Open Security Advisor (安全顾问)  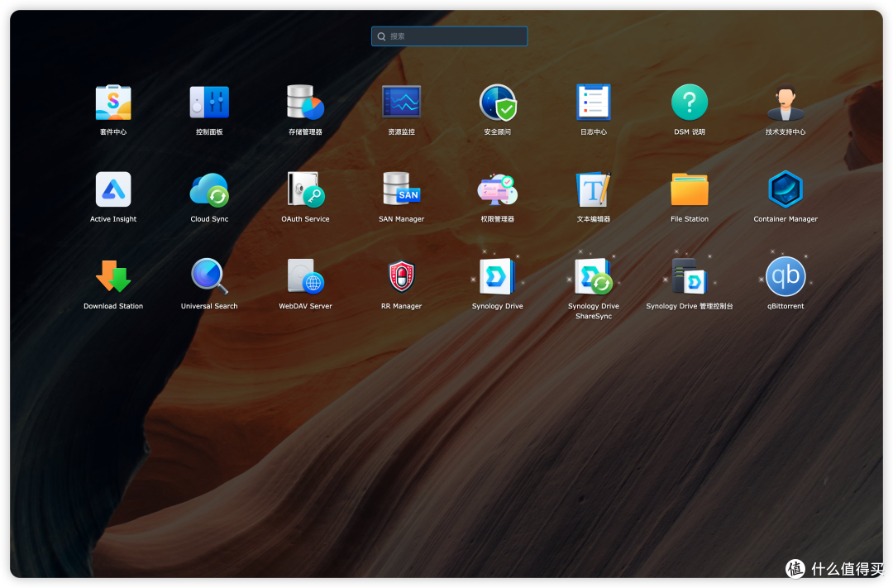(x=498, y=103)
